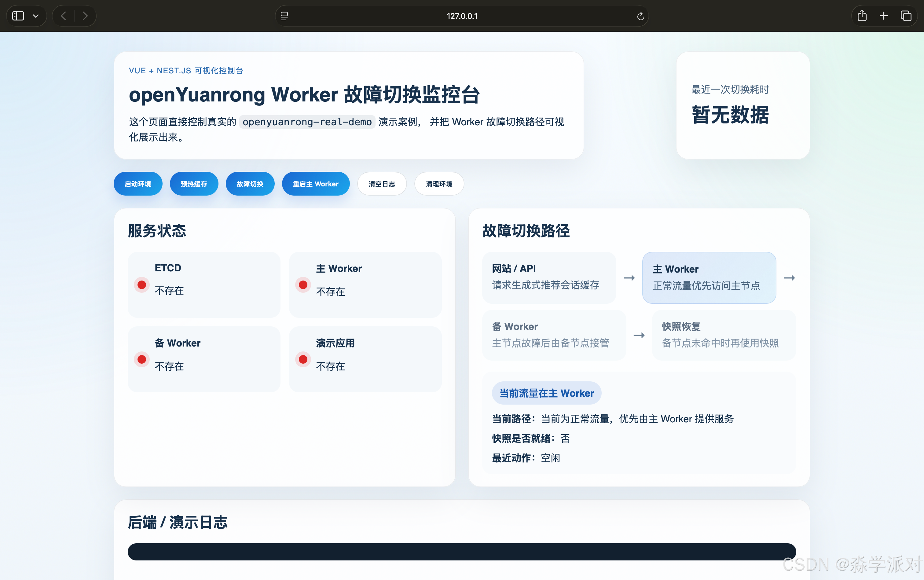924x580 pixels.
Task: Click the page reader icon in address bar
Action: point(284,16)
